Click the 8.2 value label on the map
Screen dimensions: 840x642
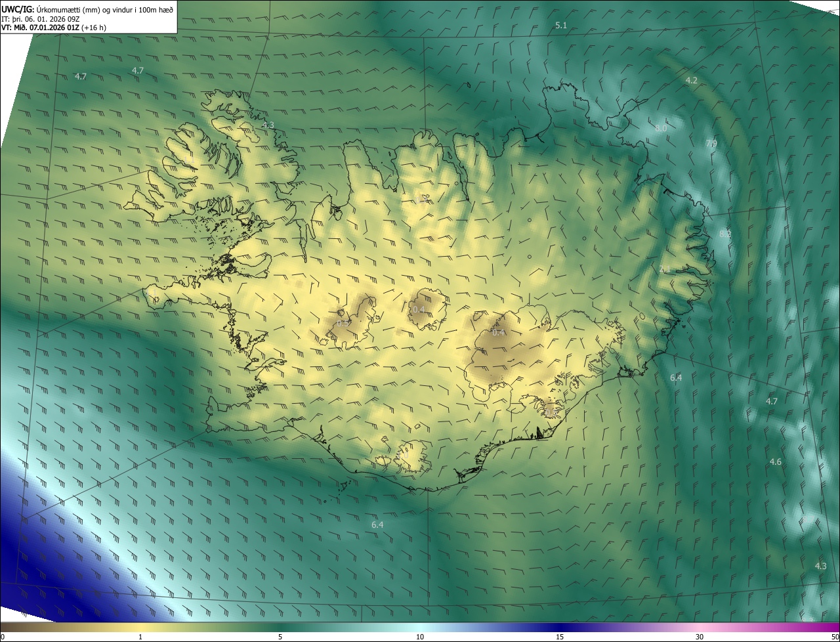coord(725,234)
